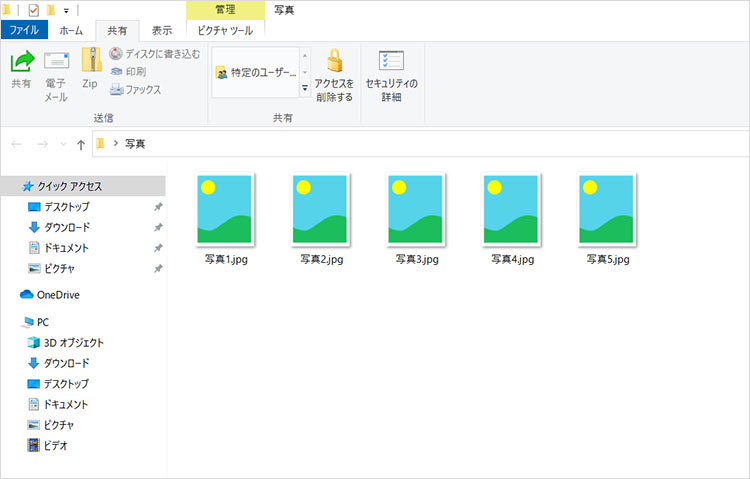This screenshot has width=750, height=479.
Task: Click the up-arrow navigation button
Action: 81,144
